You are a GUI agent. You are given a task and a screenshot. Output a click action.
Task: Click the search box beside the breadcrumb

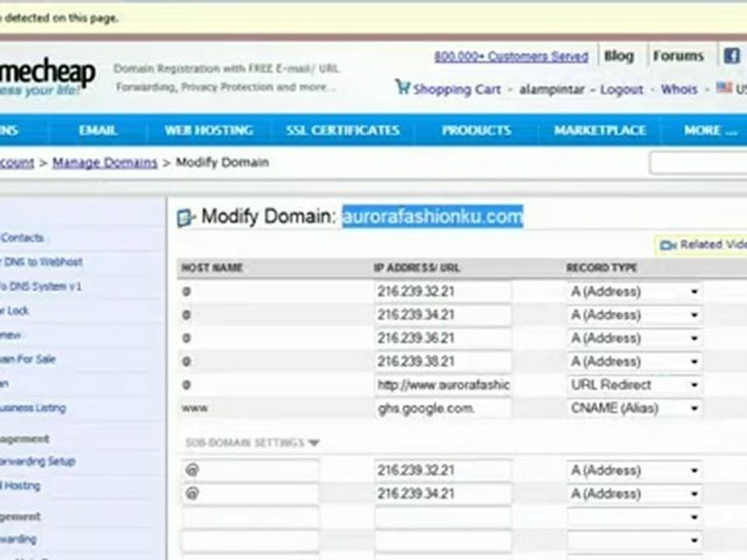coord(698,163)
